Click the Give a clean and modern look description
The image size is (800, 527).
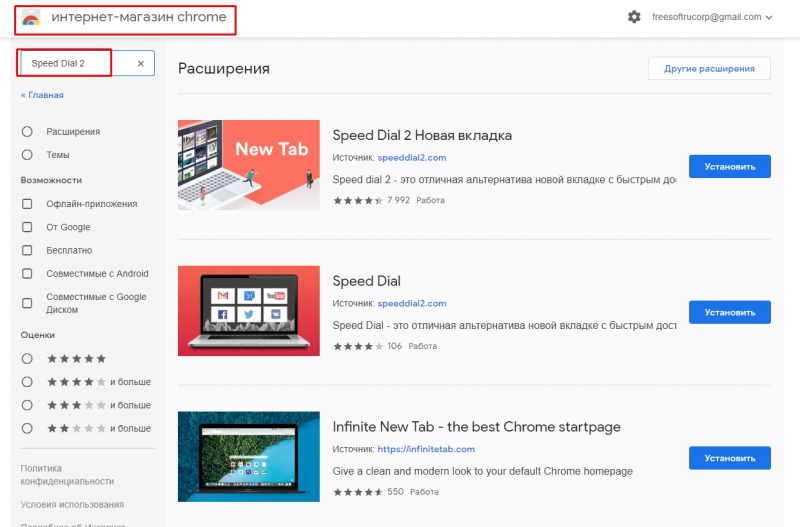(482, 471)
